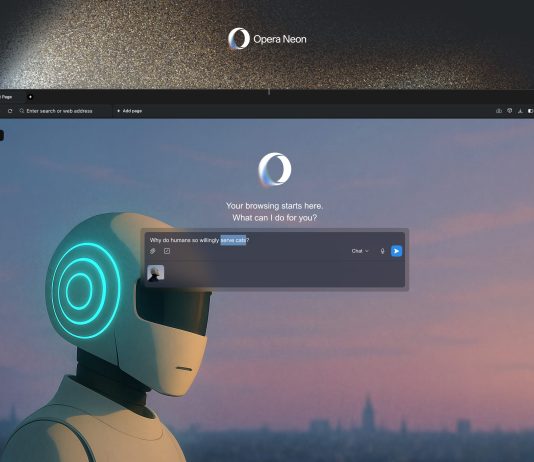Image resolution: width=534 pixels, height=462 pixels.
Task: Focus the 'Enter search or web address' field
Action: coord(59,111)
